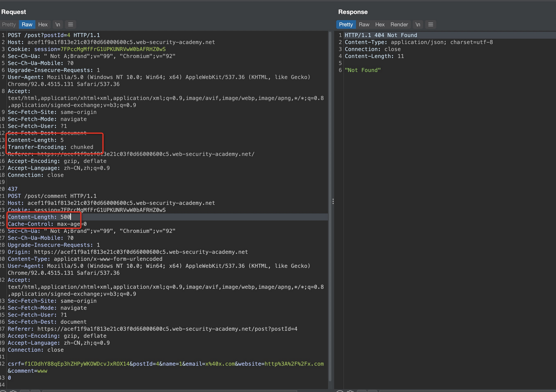
Task: Click the response 'Content-Type: application/json' header
Action: click(419, 42)
